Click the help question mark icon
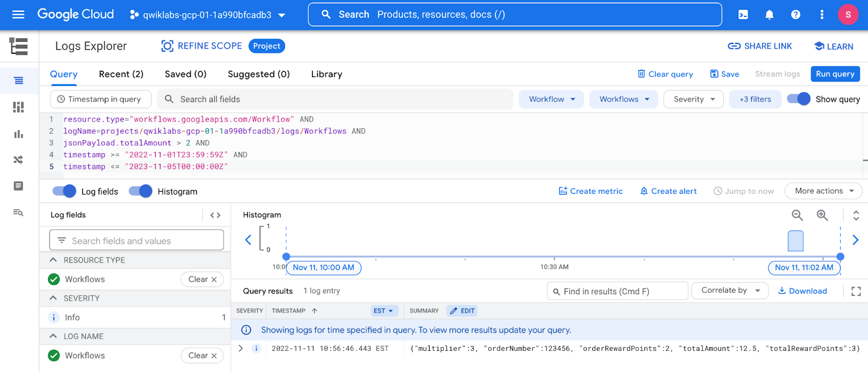 pos(795,15)
